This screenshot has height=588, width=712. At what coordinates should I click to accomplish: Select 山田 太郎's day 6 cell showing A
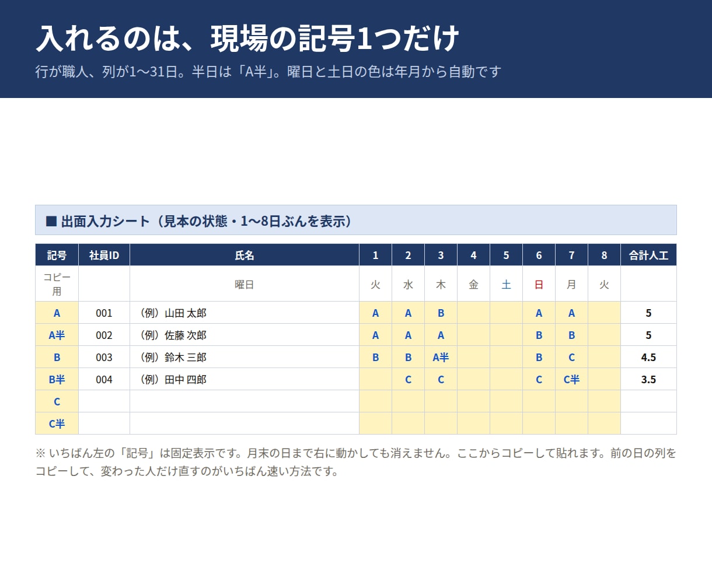pos(539,313)
